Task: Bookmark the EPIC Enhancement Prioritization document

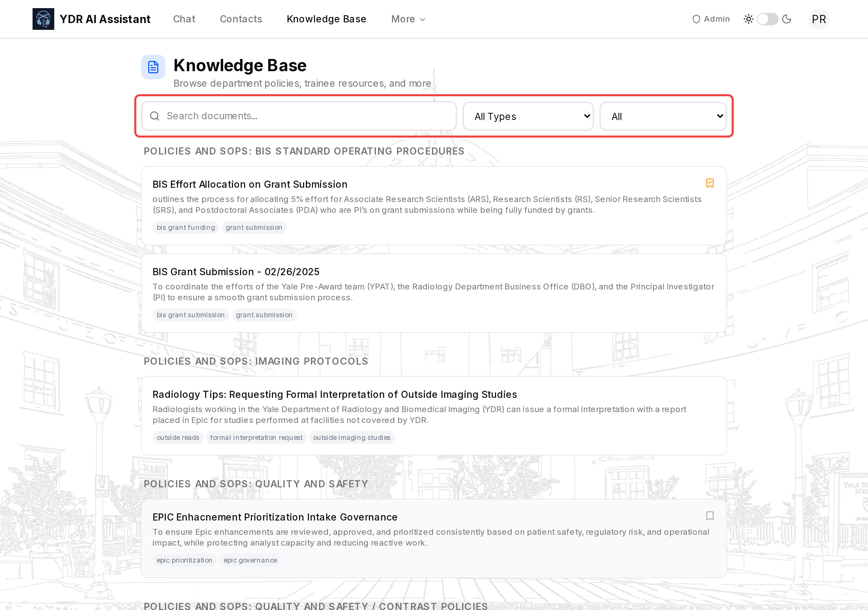Action: pyautogui.click(x=710, y=516)
